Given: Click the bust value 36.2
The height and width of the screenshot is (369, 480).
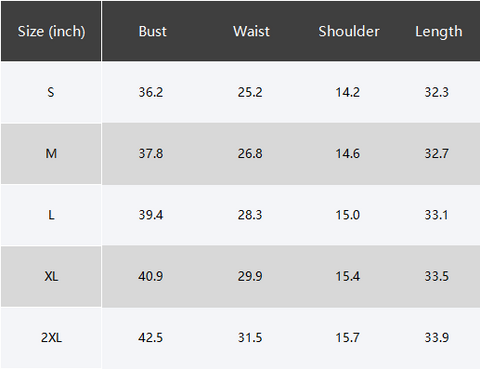Looking at the screenshot, I should click(x=151, y=92).
